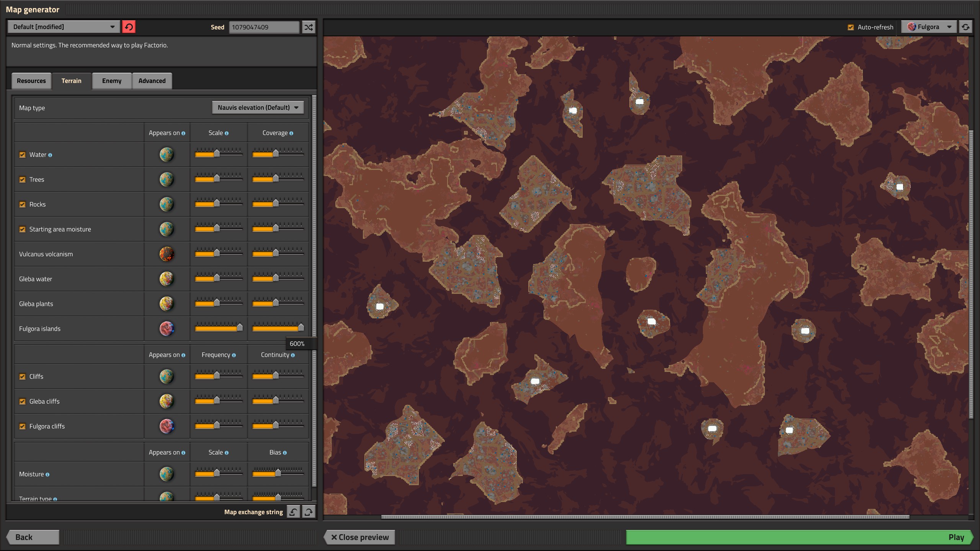Toggle the Rocks checkbox
Image resolution: width=980 pixels, height=551 pixels.
coord(23,204)
